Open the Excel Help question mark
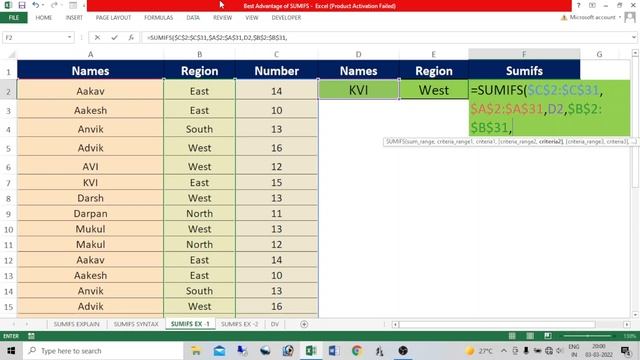The height and width of the screenshot is (360, 640). pos(578,5)
